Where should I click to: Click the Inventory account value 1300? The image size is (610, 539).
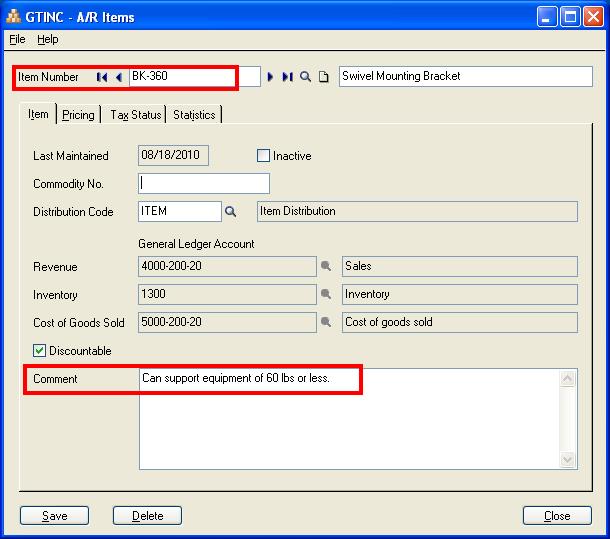click(x=227, y=294)
